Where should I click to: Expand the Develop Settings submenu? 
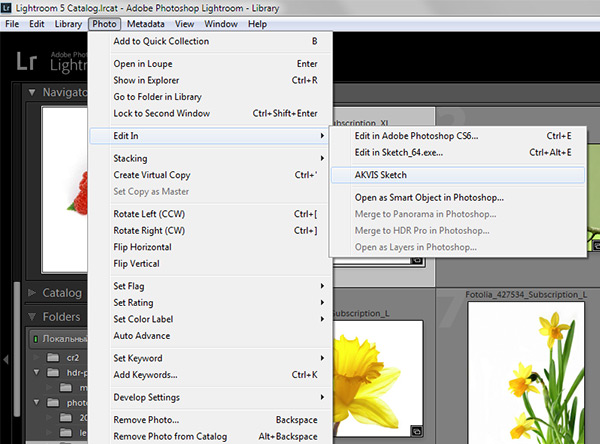tap(210, 397)
